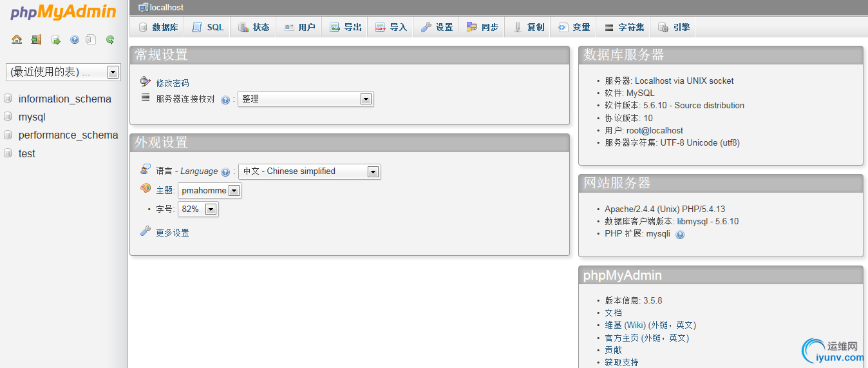Click the 修改密码 link
Screen dimensions: 868x368
(x=173, y=83)
